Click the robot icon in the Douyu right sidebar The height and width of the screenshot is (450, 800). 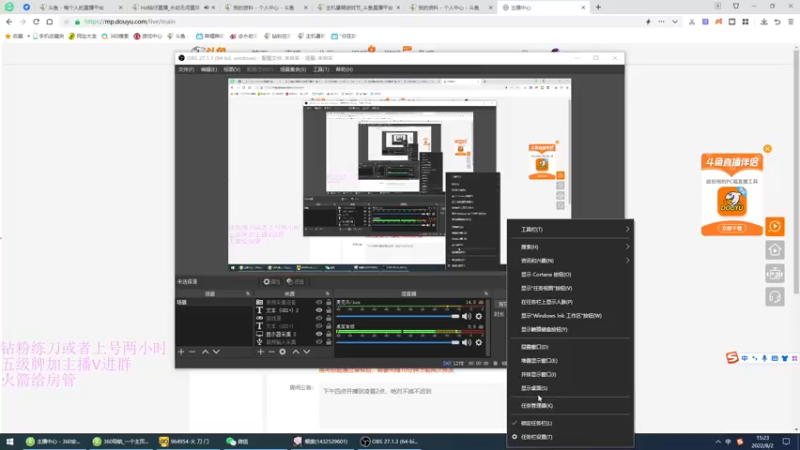pos(774,273)
